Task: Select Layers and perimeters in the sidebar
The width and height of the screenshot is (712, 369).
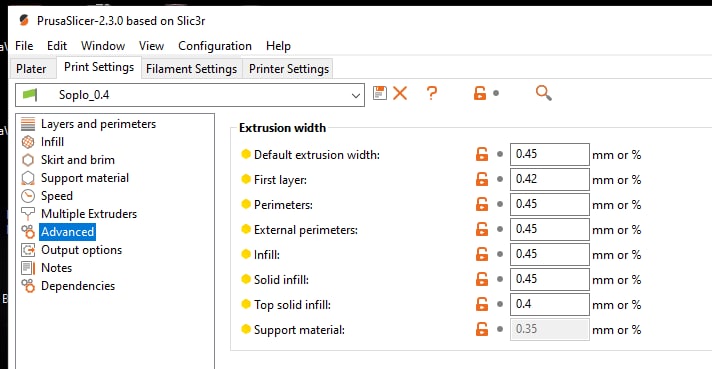Action: (98, 124)
